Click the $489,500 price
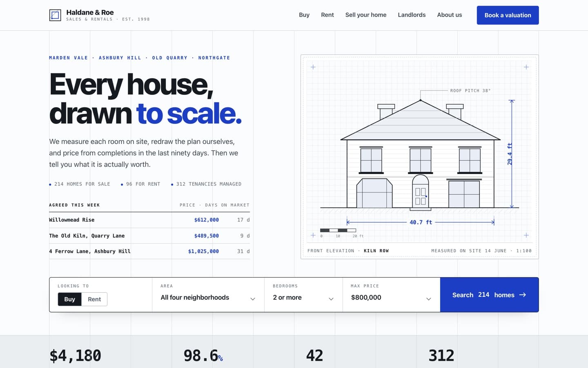The height and width of the screenshot is (368, 588). point(207,236)
